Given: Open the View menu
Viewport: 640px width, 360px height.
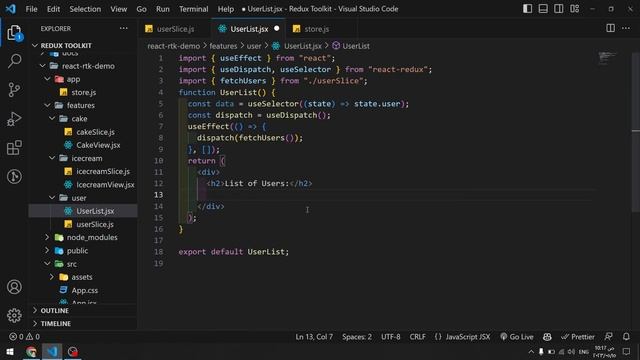Looking at the screenshot, I should [x=118, y=9].
